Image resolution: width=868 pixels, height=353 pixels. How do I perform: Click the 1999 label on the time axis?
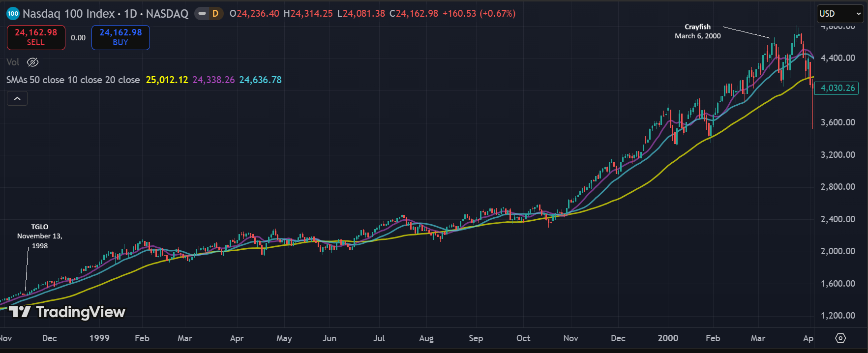(x=99, y=338)
